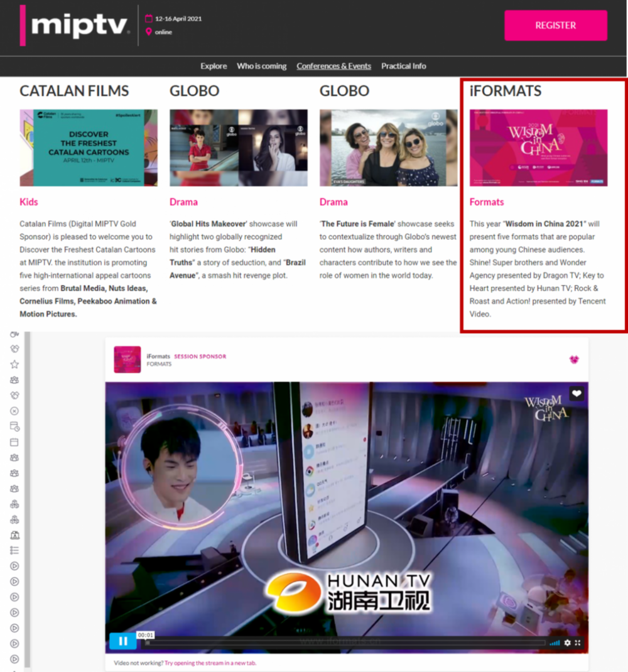Click the 'online' location text

[x=163, y=31]
